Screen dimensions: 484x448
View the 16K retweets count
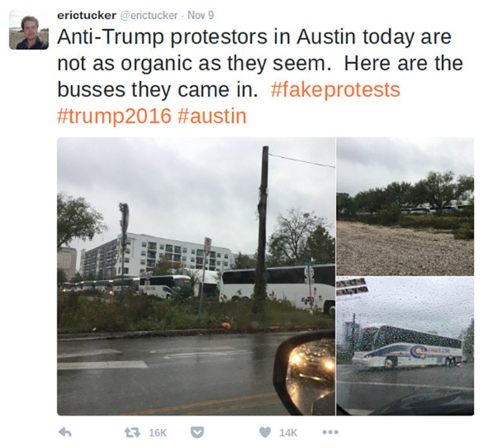157,433
